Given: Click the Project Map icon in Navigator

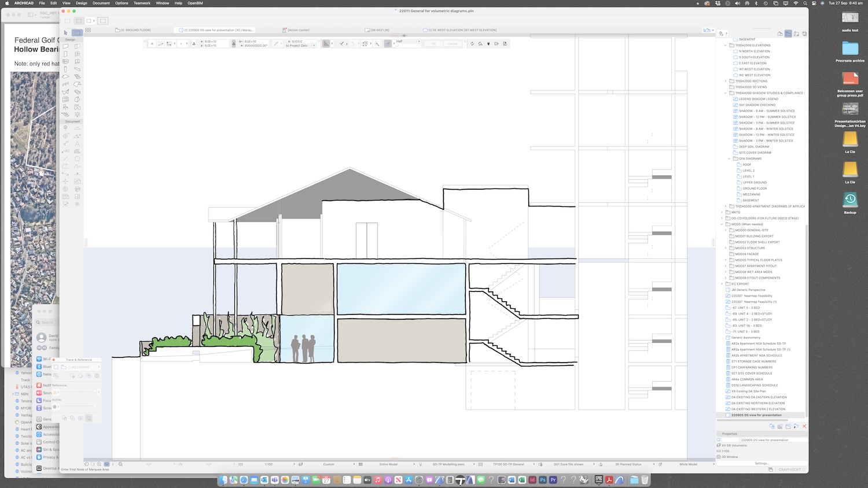Looking at the screenshot, I should pos(780,34).
